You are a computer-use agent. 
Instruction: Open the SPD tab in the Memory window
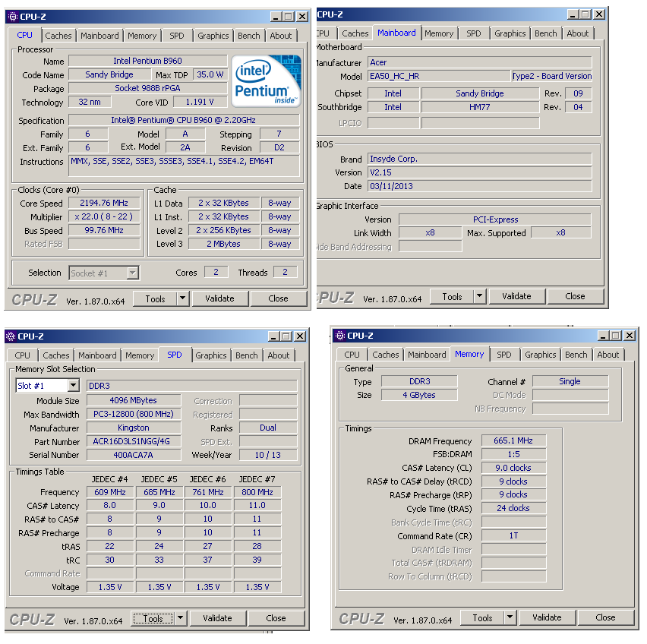tap(503, 355)
